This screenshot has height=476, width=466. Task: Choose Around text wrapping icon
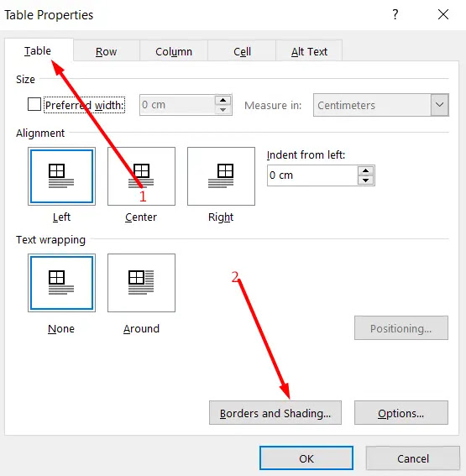pyautogui.click(x=141, y=283)
